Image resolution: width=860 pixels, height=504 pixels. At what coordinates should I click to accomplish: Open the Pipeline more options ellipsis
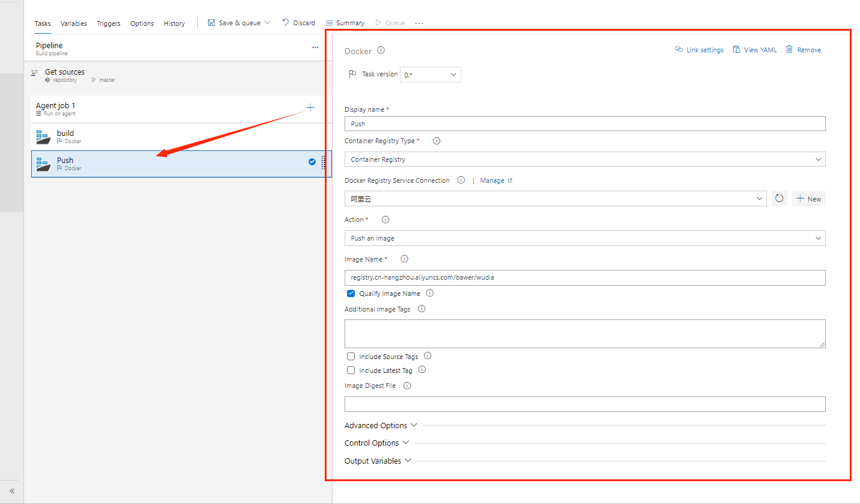[315, 48]
